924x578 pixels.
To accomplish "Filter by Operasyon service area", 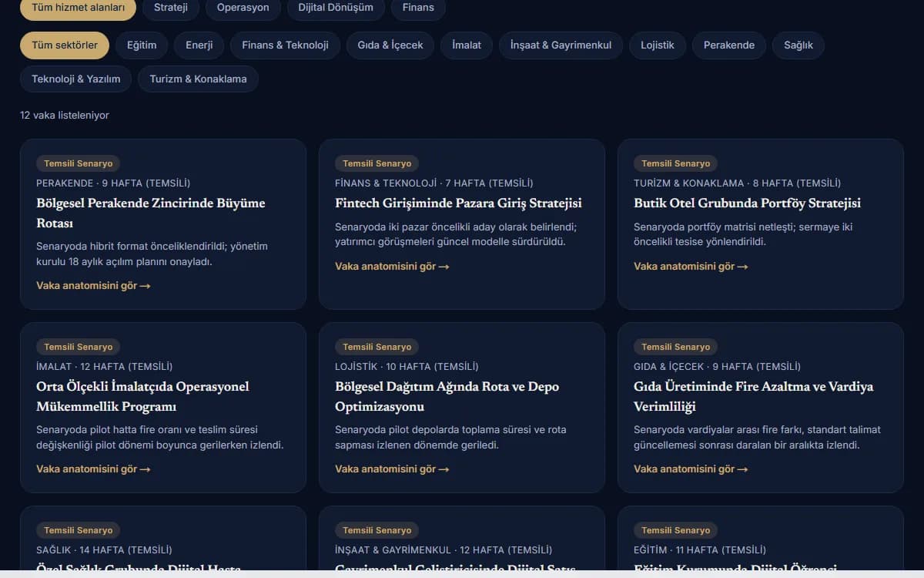I will pos(243,8).
